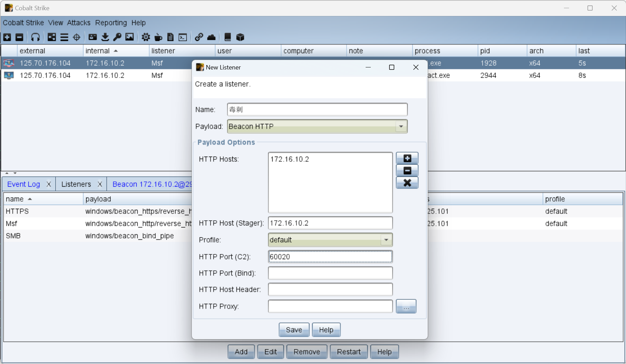The image size is (626, 364).
Task: Click the Restart listener button
Action: point(349,352)
